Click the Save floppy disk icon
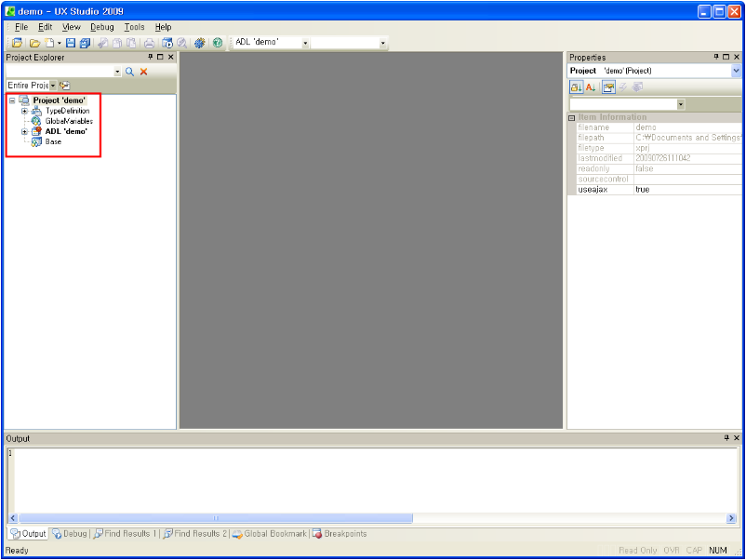746x560 pixels. tap(71, 43)
